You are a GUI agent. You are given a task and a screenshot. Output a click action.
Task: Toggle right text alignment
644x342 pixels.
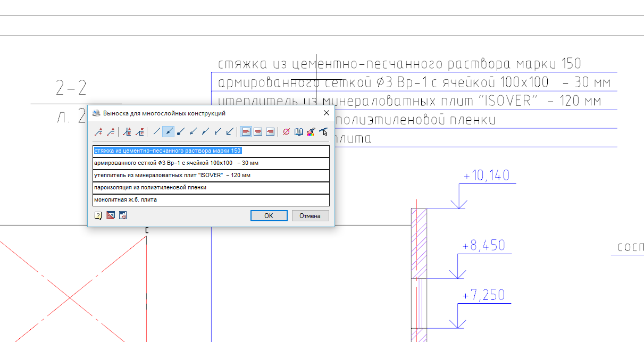coord(270,131)
